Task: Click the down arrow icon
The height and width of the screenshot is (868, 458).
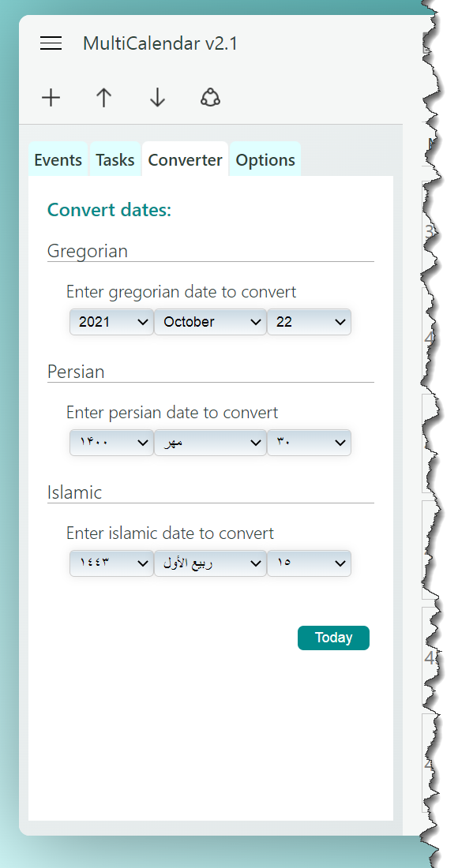Action: (157, 98)
